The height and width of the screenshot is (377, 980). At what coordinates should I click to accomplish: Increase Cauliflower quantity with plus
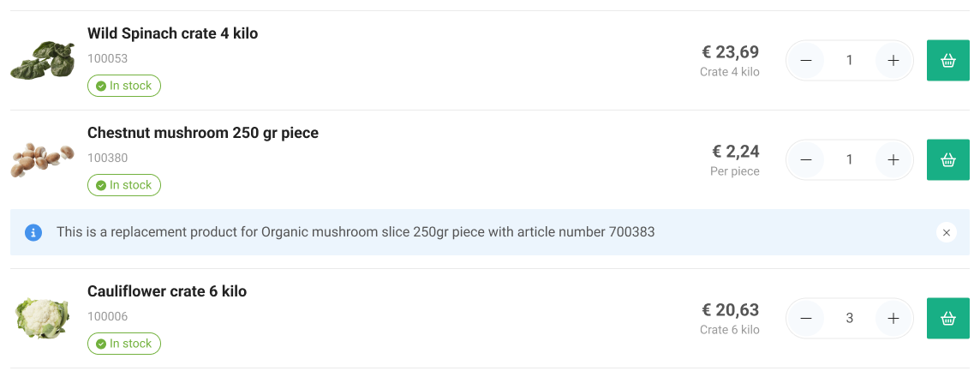tap(893, 318)
